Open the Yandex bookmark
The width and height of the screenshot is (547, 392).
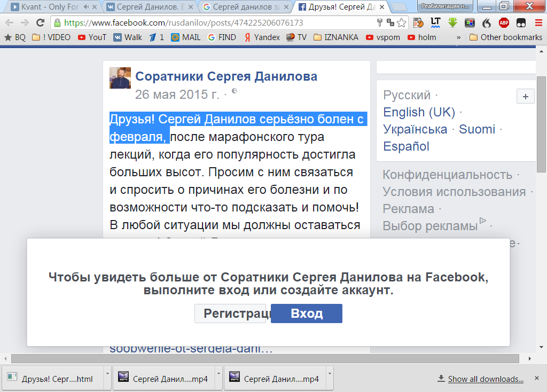(x=262, y=37)
